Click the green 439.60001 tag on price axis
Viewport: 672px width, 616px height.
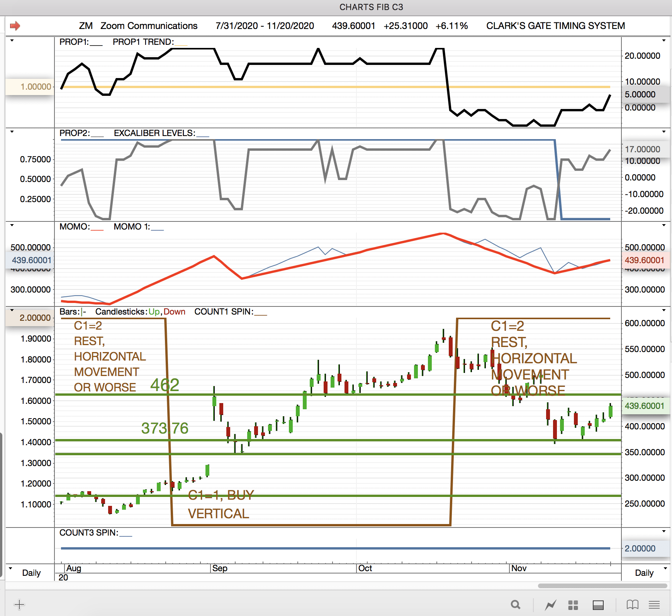[x=646, y=406]
